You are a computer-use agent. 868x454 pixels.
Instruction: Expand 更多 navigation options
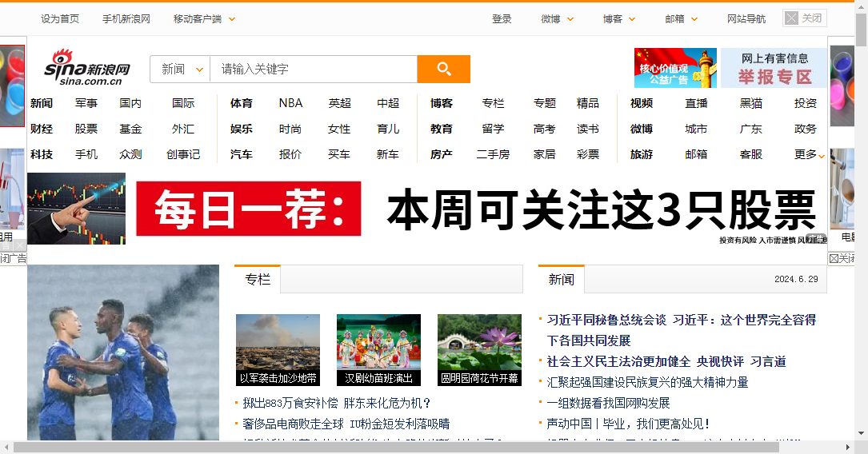(810, 154)
